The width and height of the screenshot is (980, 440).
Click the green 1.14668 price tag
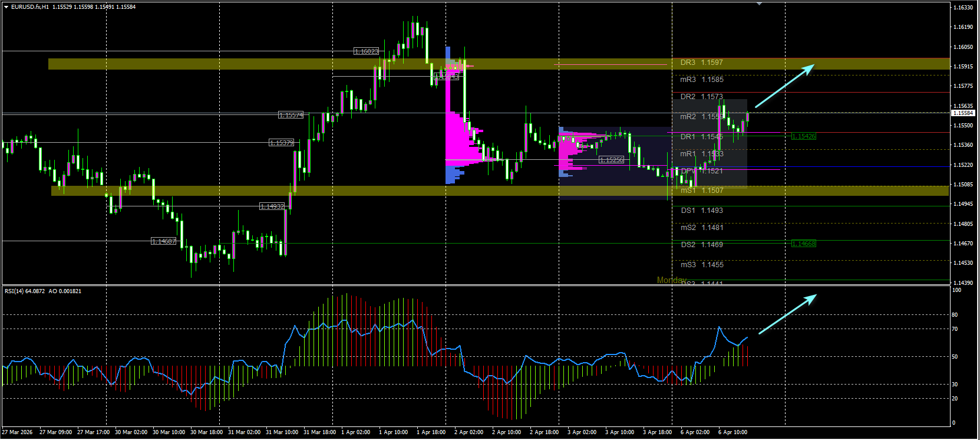(804, 244)
